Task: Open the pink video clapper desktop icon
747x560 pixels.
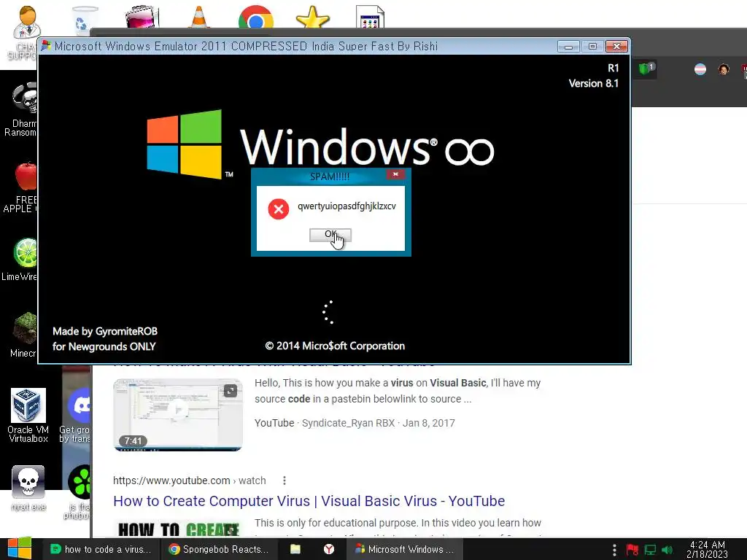Action: click(x=142, y=17)
